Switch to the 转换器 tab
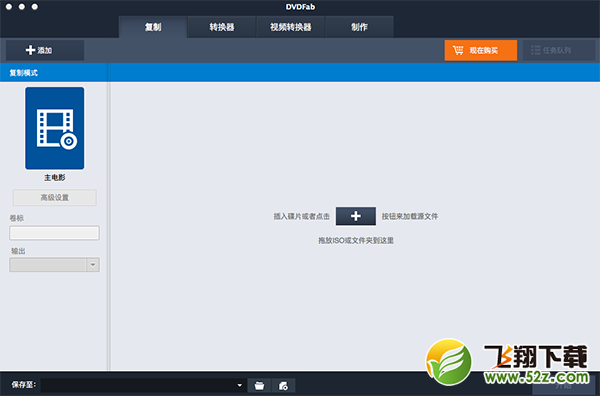 (222, 27)
